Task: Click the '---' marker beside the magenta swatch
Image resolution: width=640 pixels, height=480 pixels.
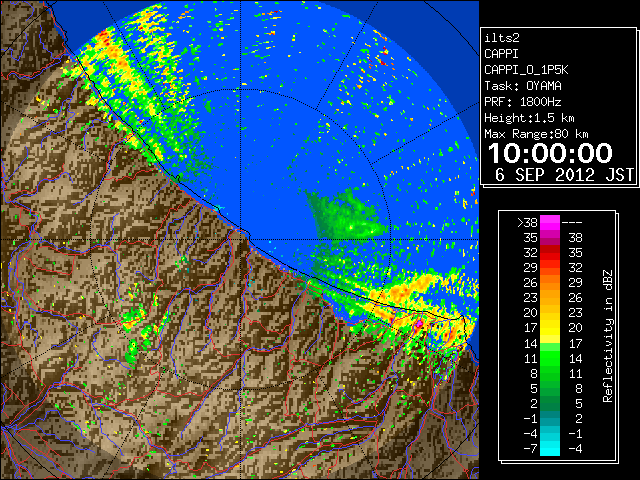Action: (x=572, y=223)
